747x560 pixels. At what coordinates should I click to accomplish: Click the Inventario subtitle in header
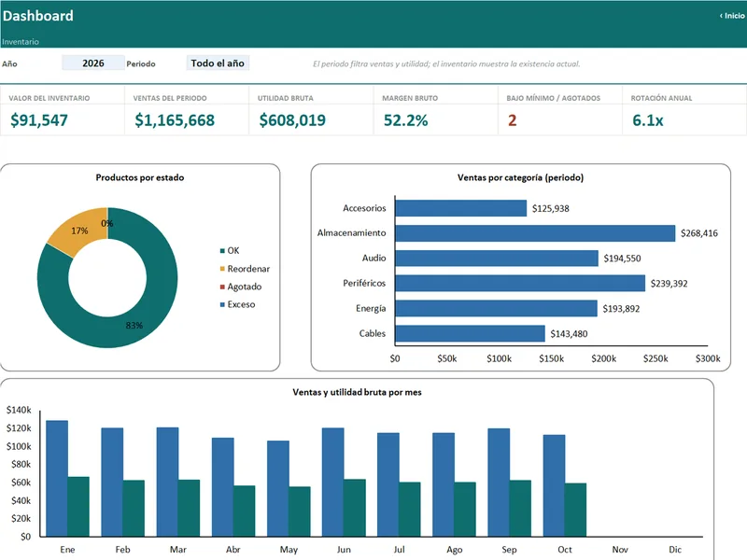(x=21, y=42)
